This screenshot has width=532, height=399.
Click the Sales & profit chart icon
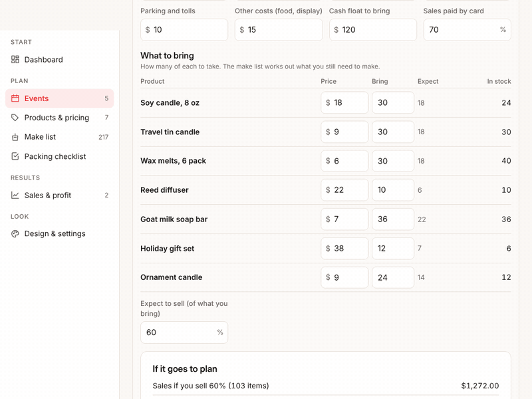click(x=15, y=195)
